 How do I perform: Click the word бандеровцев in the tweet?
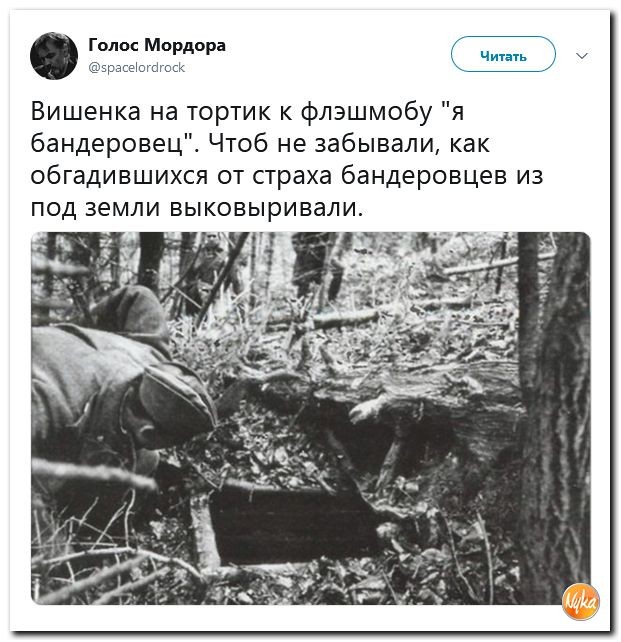(423, 175)
